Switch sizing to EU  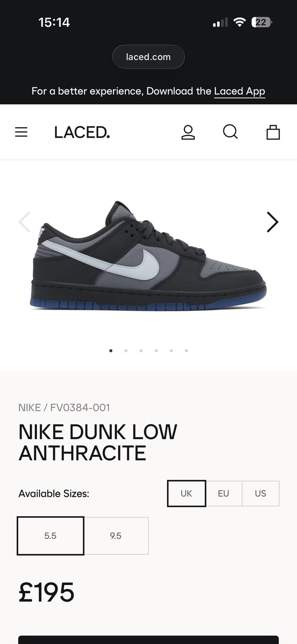pyautogui.click(x=223, y=493)
